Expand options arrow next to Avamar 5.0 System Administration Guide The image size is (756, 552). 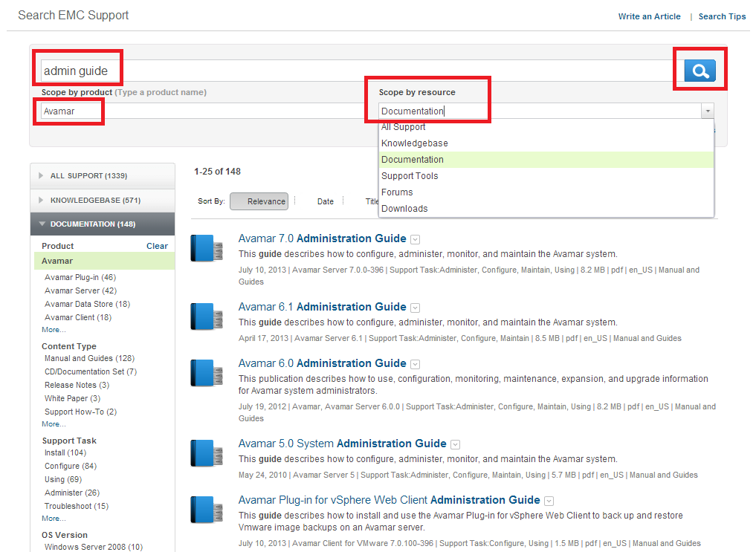[455, 444]
